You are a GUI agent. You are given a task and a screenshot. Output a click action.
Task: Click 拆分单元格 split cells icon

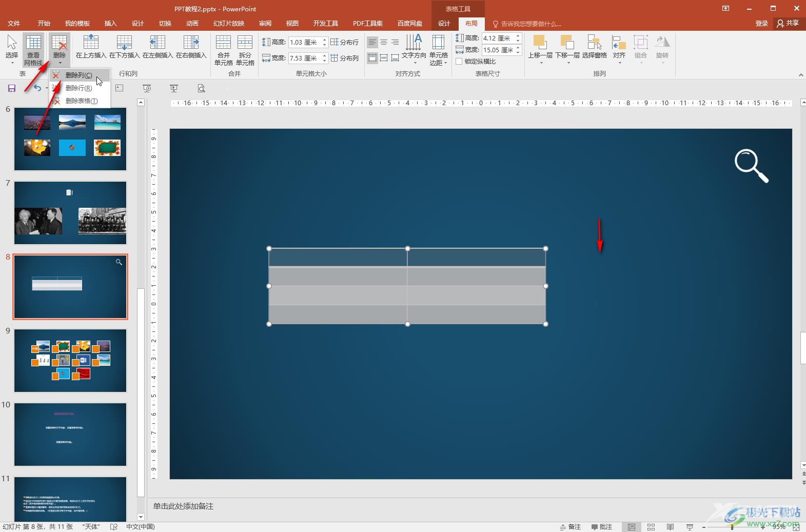(245, 50)
